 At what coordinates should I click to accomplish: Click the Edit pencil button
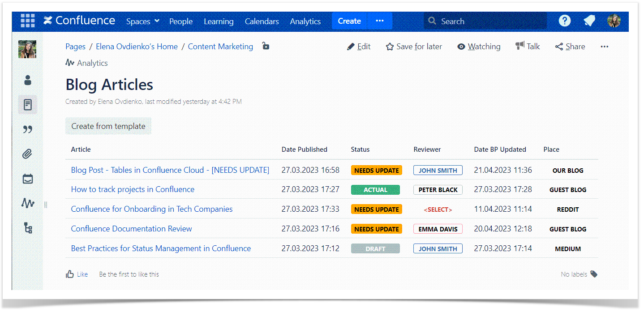359,47
